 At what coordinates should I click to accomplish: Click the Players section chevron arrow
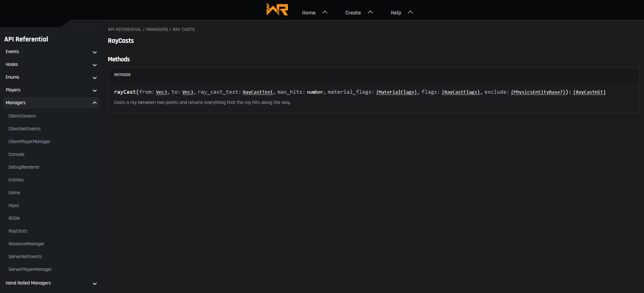95,91
